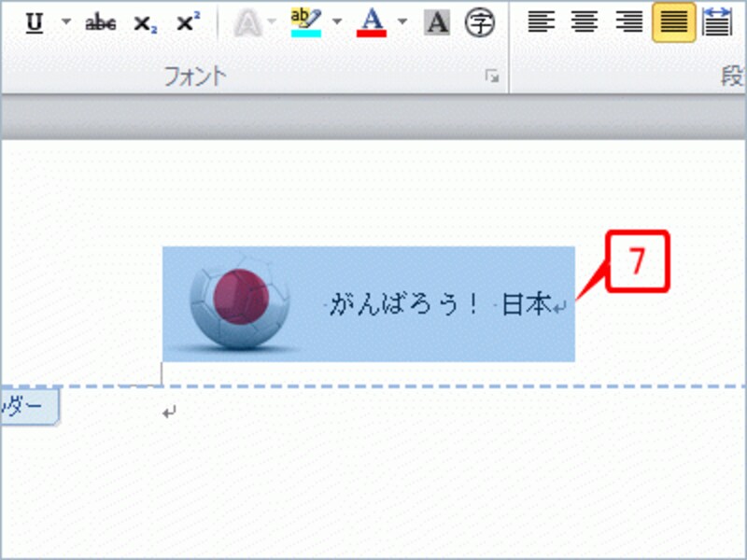Toggle underline formatting

35,22
